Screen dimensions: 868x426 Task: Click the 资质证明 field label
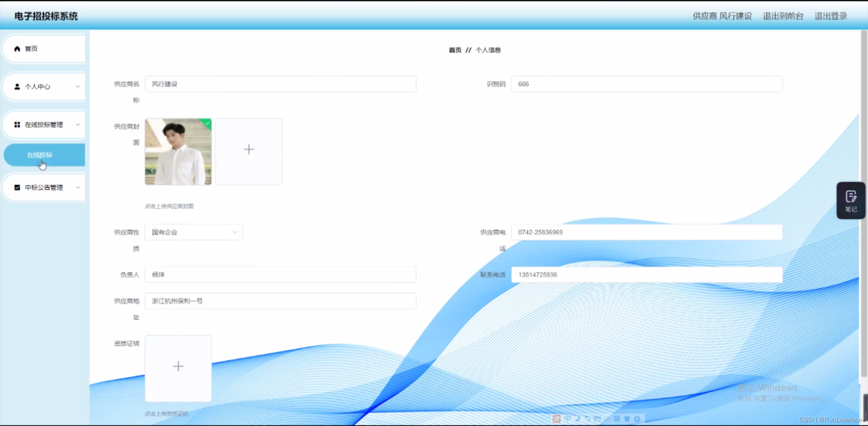127,343
